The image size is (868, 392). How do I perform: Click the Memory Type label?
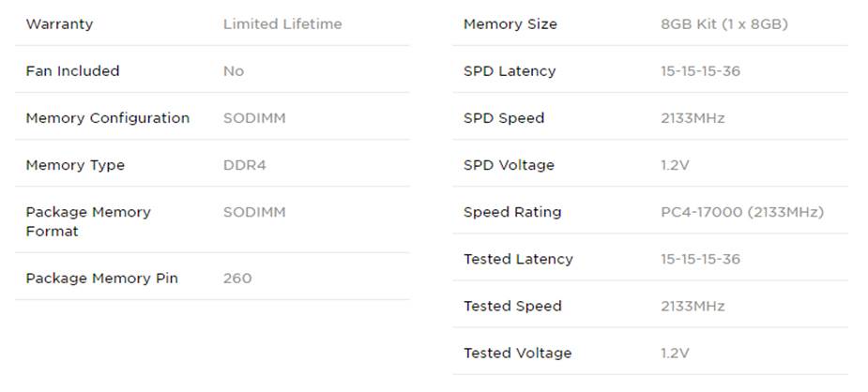75,165
